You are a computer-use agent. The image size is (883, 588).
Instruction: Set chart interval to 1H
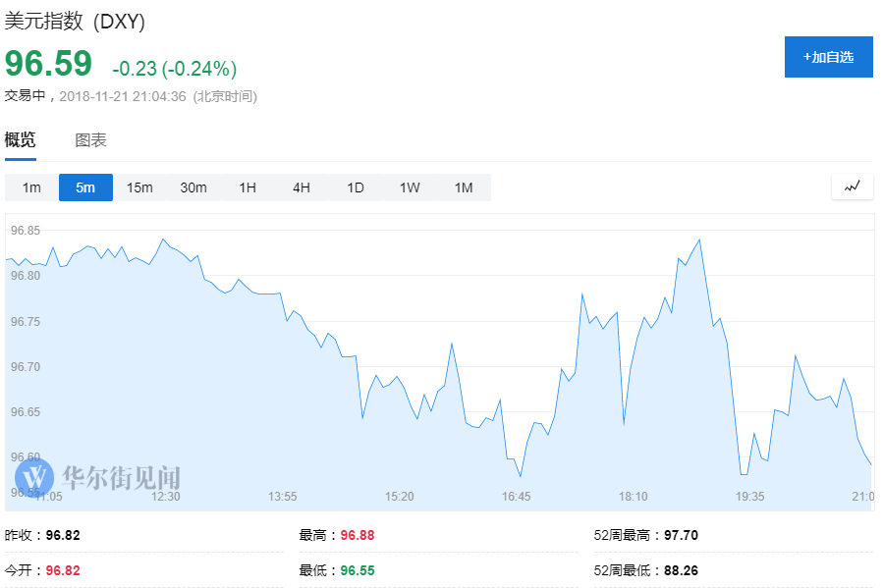coord(248,187)
